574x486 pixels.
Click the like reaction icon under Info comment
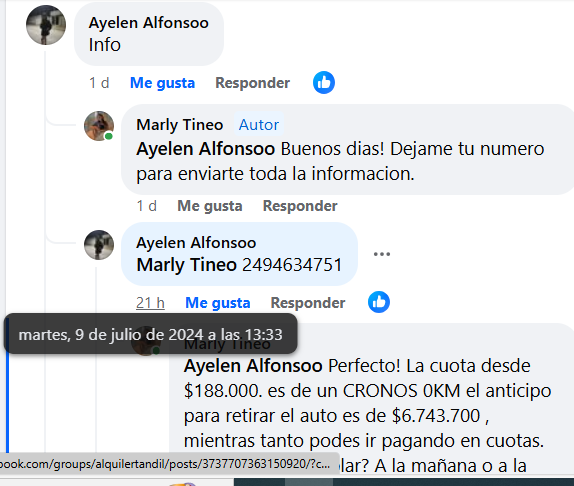point(324,83)
